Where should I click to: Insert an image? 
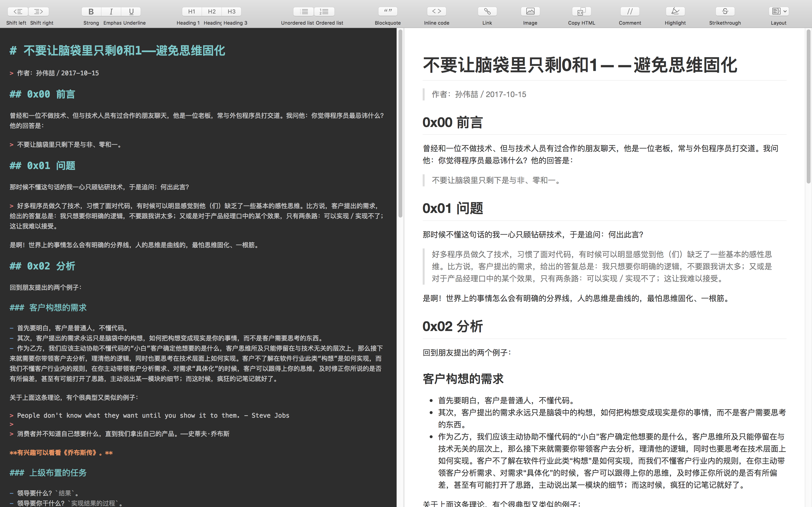(530, 11)
